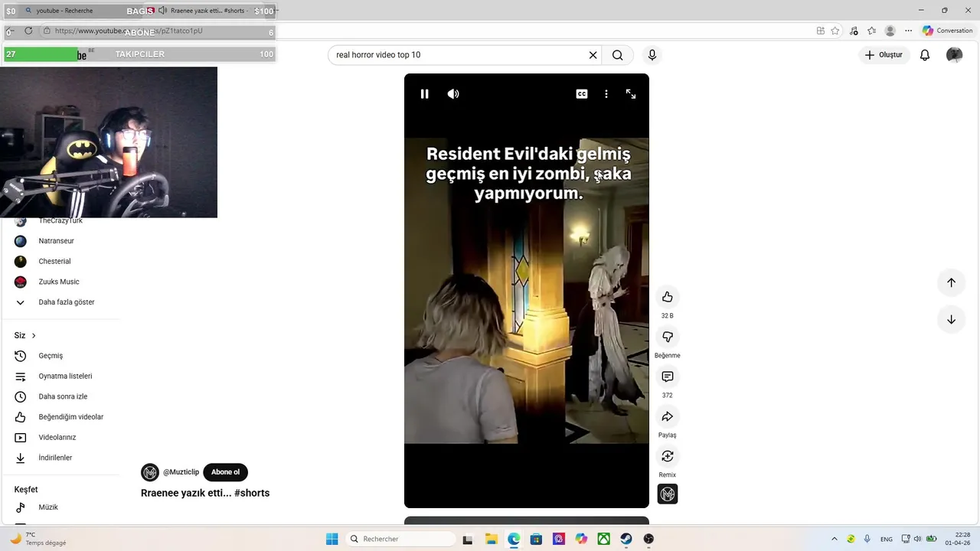Open Edge Settings and more menu
Image resolution: width=980 pixels, height=551 pixels.
coord(908,31)
